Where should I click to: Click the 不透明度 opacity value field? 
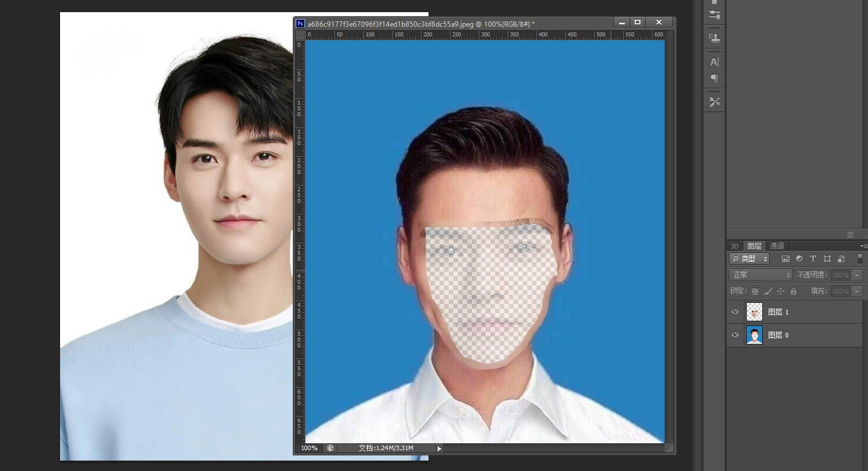[841, 276]
